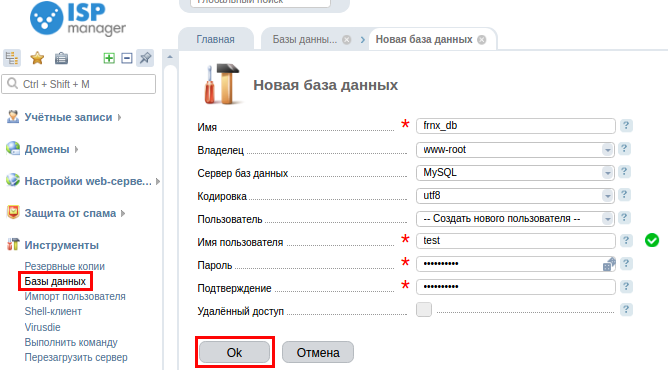Screen dimensions: 668x370
Task: Expand all menu sections with plus icon
Action: 109,58
